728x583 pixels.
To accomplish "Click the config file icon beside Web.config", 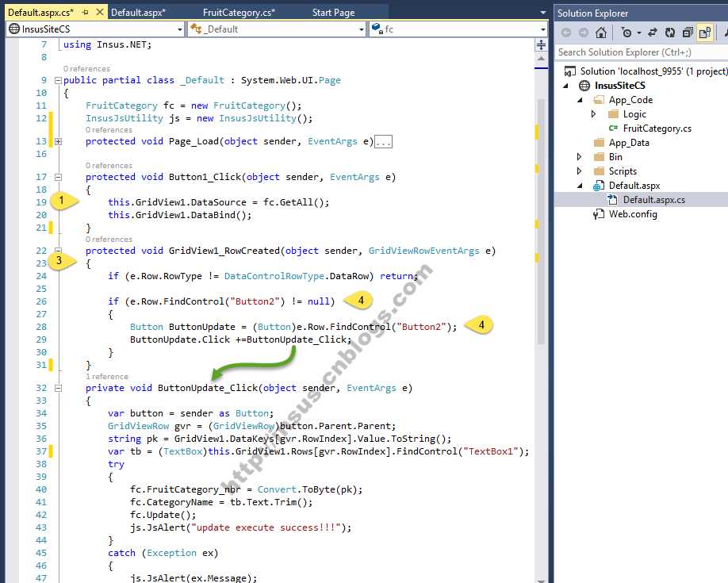I will (599, 214).
